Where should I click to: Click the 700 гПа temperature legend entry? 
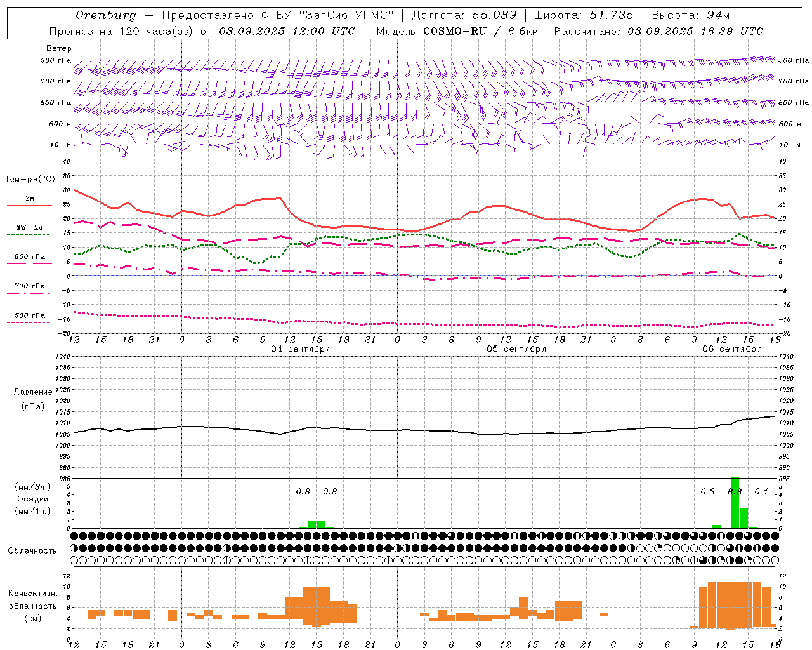(30, 286)
